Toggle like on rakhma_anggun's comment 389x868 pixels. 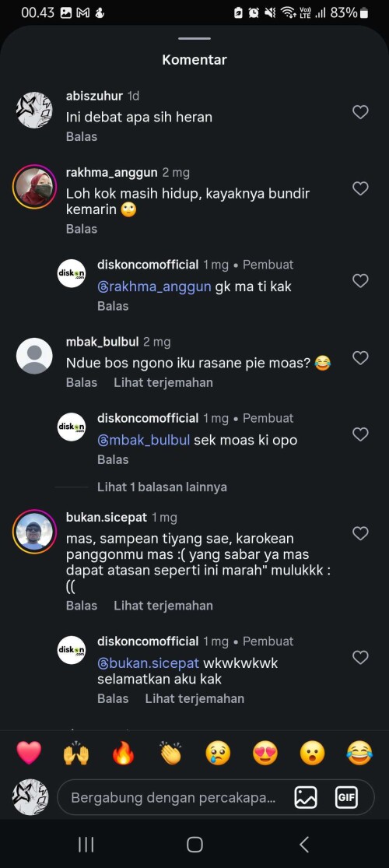[x=360, y=188]
